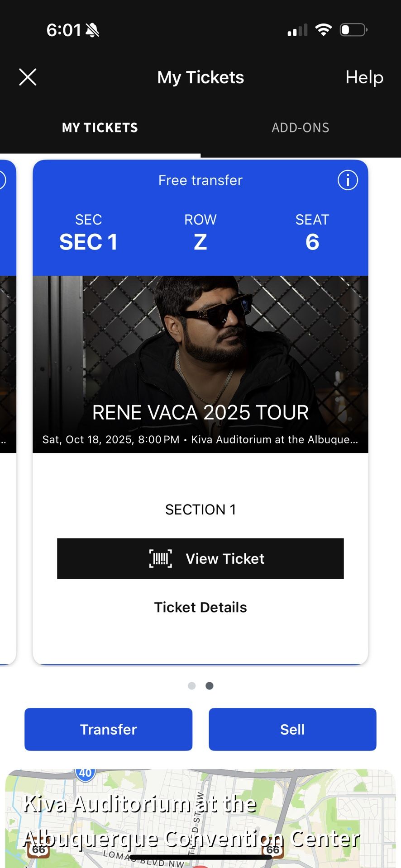This screenshot has height=868, width=401.
Task: Open Help
Action: (x=364, y=77)
